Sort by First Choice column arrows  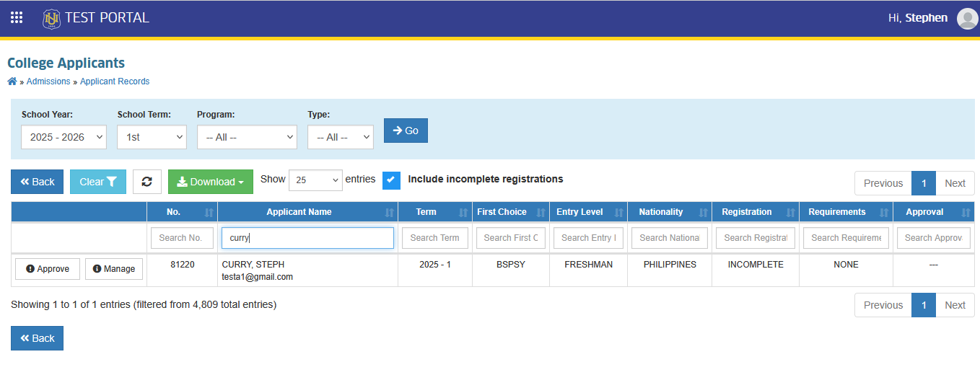tap(541, 212)
